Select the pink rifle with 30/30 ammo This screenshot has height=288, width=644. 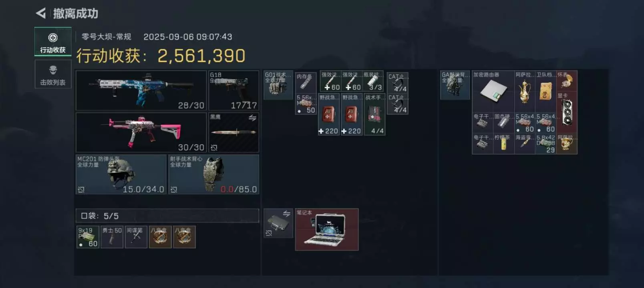pyautogui.click(x=141, y=132)
